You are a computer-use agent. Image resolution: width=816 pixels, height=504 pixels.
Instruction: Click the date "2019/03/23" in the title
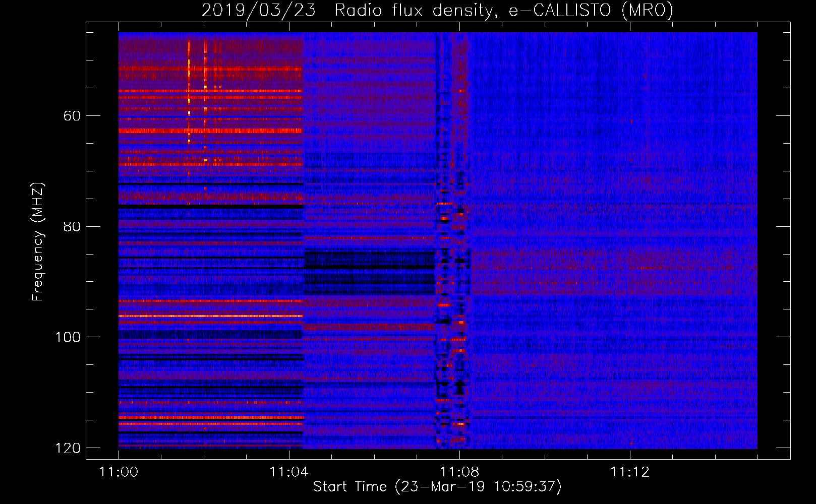[x=259, y=10]
